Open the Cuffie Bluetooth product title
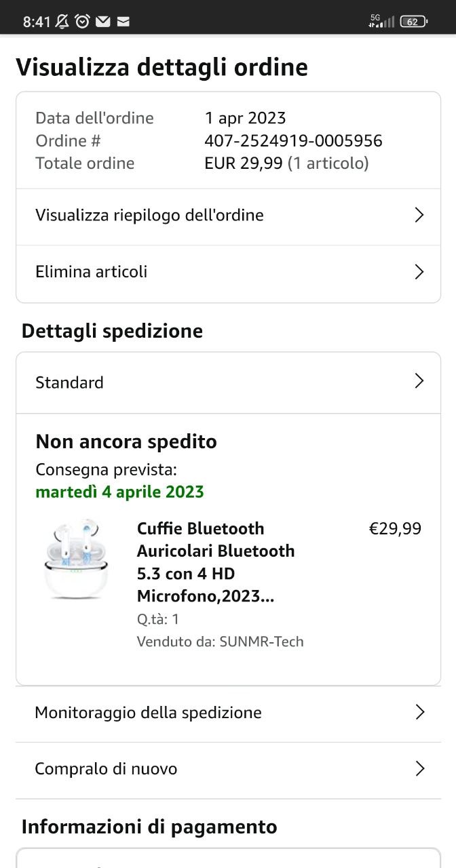 216,562
